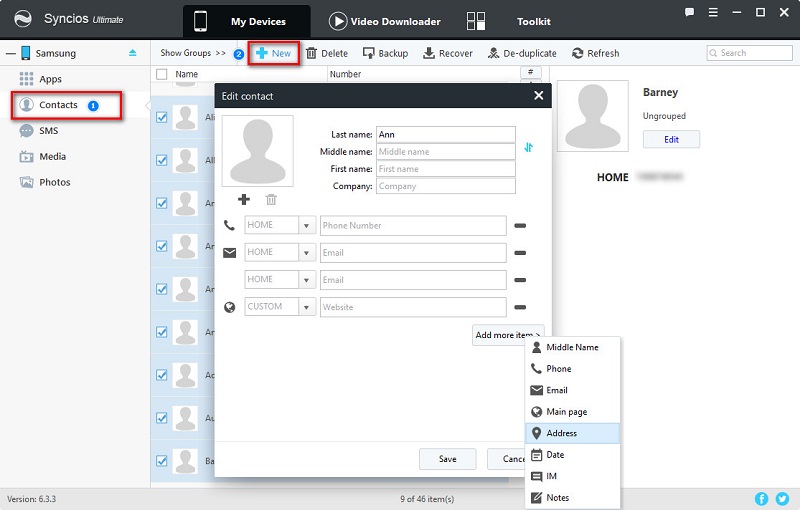Click the First name input field
Screen dimensions: 800x510
pyautogui.click(x=445, y=169)
